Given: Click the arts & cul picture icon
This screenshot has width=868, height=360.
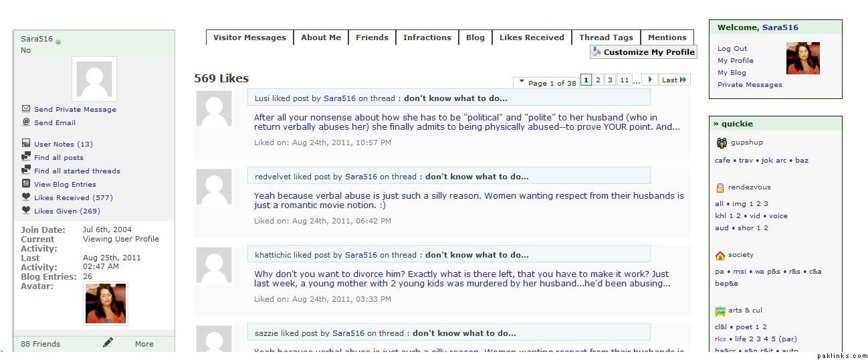Looking at the screenshot, I should point(720,310).
